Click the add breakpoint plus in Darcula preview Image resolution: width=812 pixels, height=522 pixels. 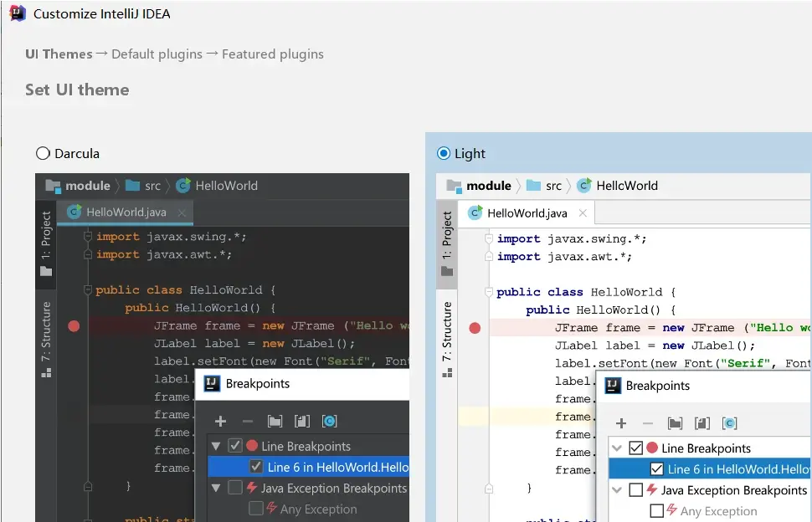221,422
